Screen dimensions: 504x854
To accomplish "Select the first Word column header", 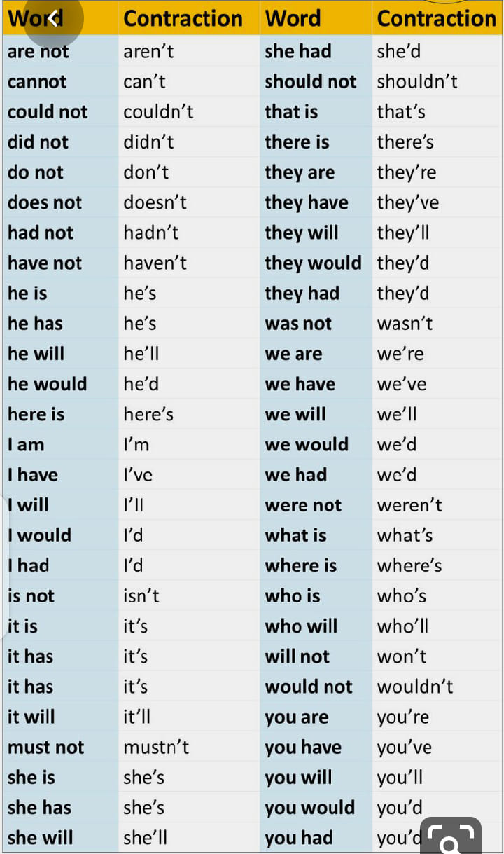I will [x=35, y=18].
